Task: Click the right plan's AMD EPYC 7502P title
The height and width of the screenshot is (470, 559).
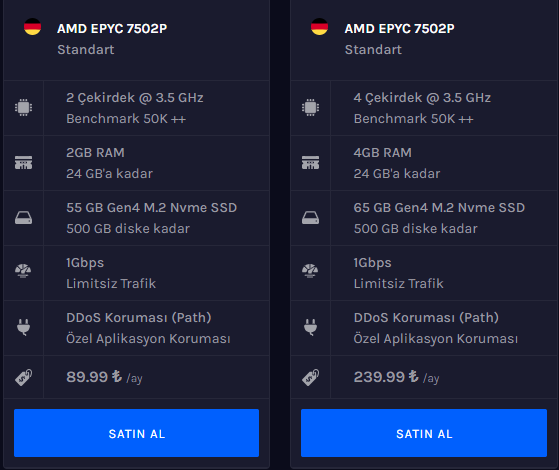Action: coord(399,29)
